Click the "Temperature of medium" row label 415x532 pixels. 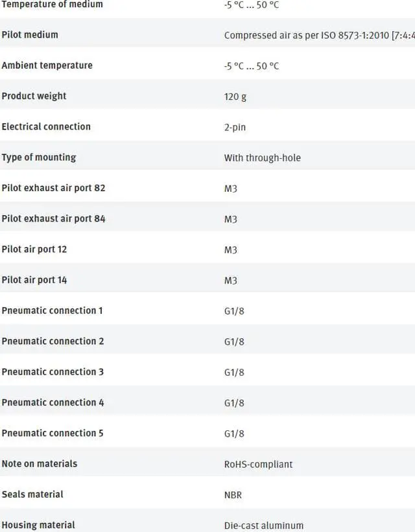tap(52, 5)
